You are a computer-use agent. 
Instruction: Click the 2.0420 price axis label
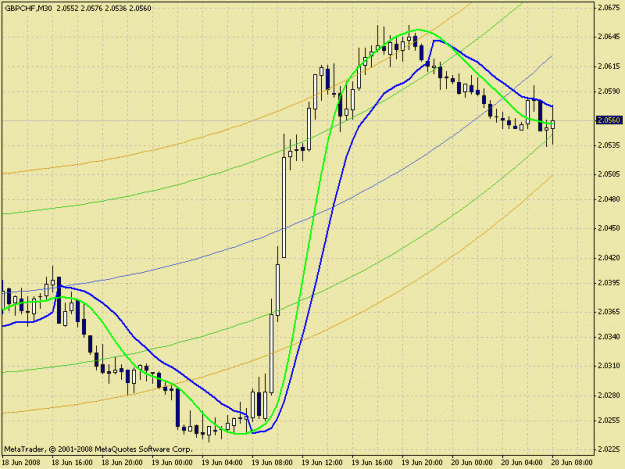tap(609, 257)
